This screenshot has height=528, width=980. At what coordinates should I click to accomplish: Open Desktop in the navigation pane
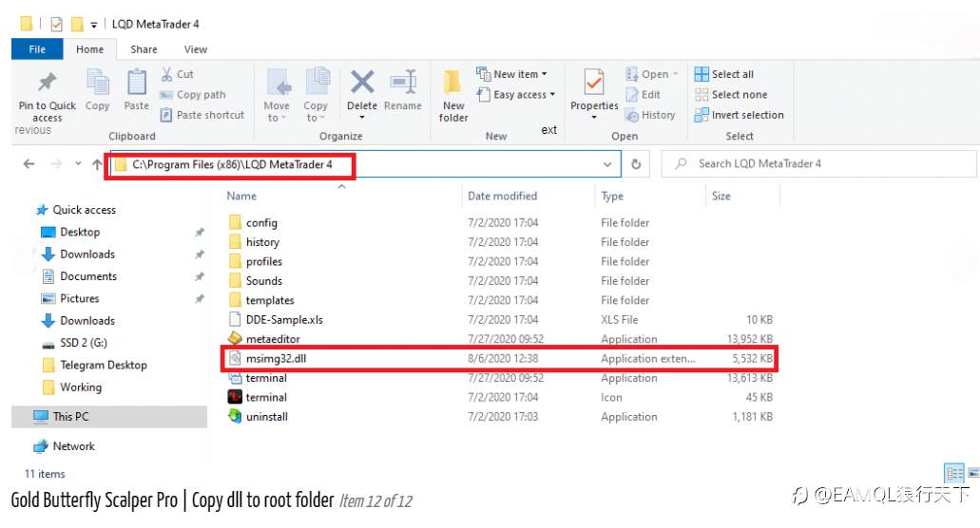point(70,232)
